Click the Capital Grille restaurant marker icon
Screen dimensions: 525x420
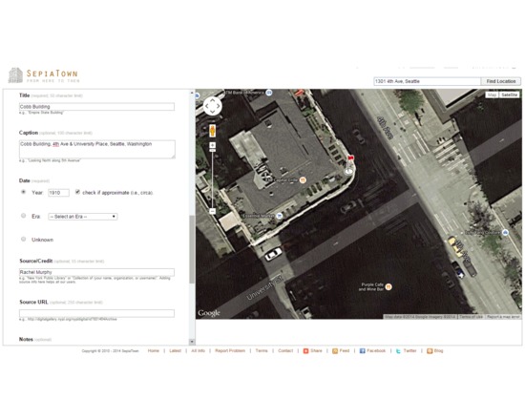tap(303, 179)
